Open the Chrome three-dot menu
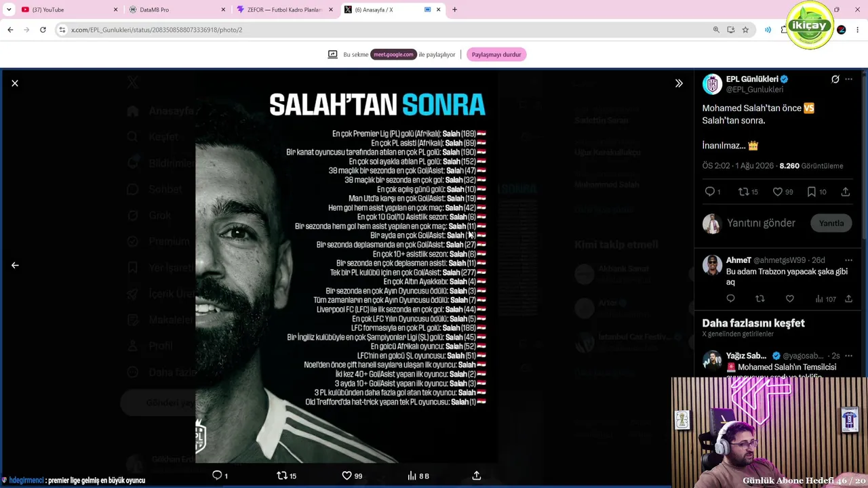The width and height of the screenshot is (868, 488). 858,30
